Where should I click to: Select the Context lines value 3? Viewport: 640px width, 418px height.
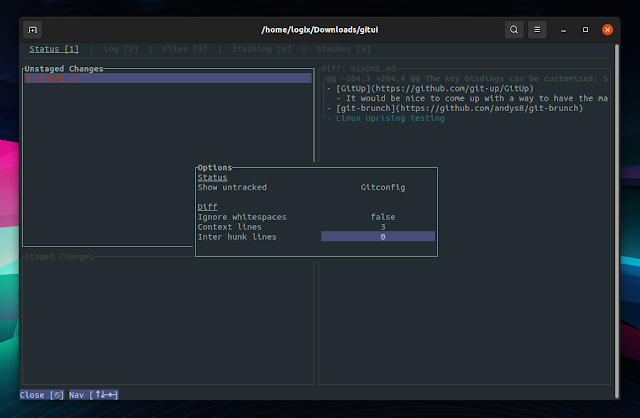click(x=383, y=227)
